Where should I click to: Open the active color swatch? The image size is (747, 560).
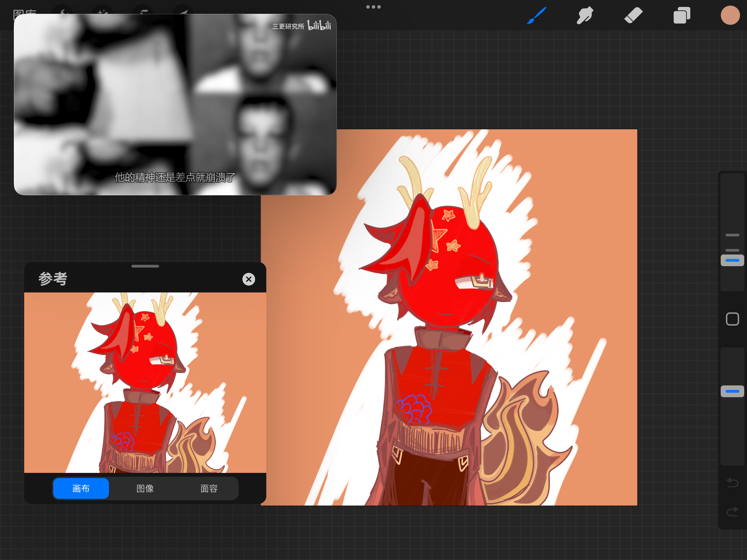click(730, 15)
